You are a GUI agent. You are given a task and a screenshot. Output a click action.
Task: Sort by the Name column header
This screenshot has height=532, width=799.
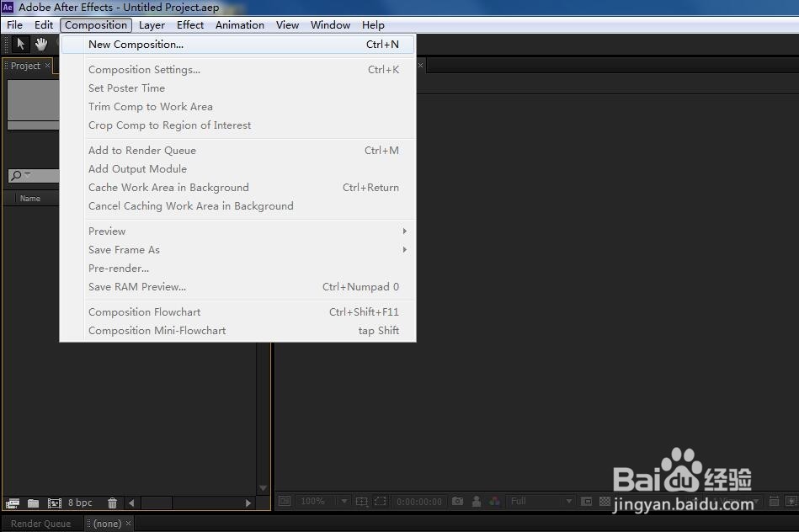tap(30, 199)
